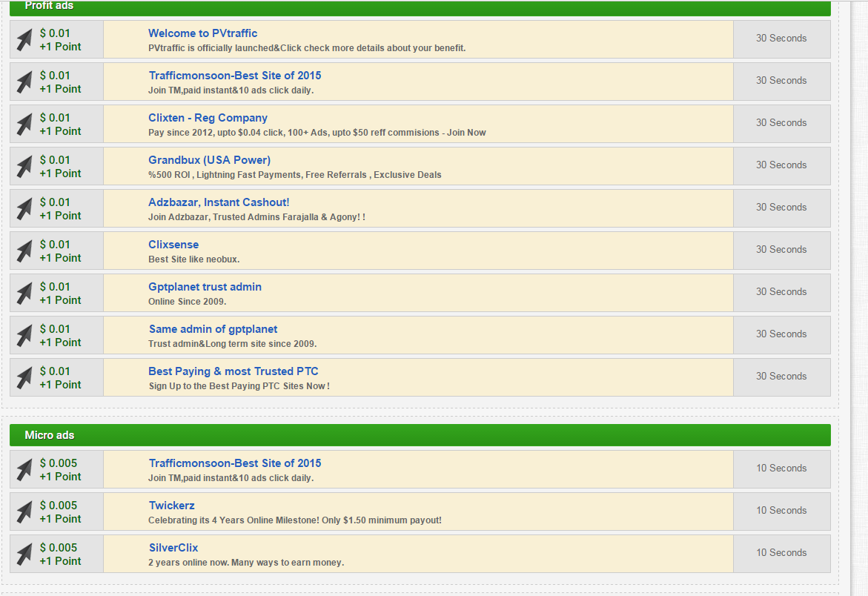Click 'Sign Up to the Best Paying PTC Sites Now!'
The height and width of the screenshot is (596, 868).
click(239, 385)
